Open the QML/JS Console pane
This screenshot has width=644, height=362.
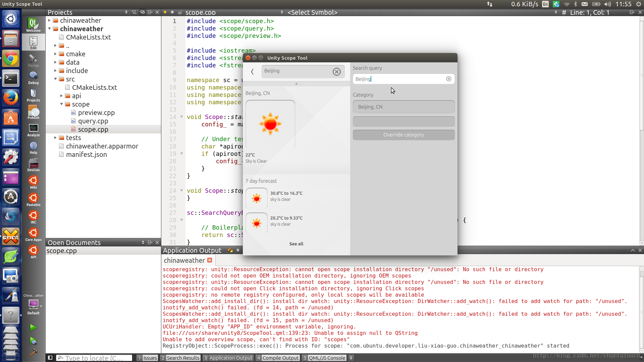pyautogui.click(x=324, y=358)
